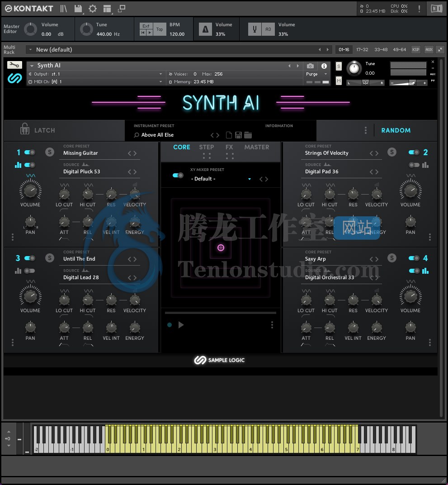Click the new preset page icon

(x=229, y=135)
